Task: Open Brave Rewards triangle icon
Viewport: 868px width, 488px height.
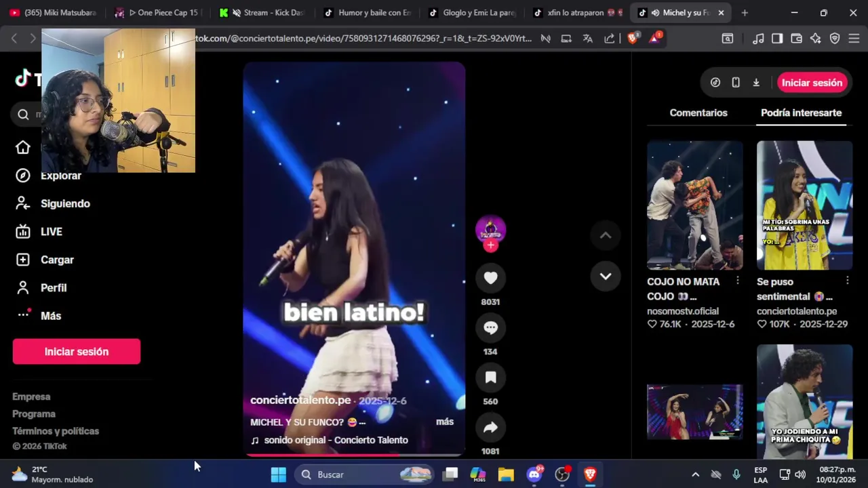Action: tap(654, 39)
